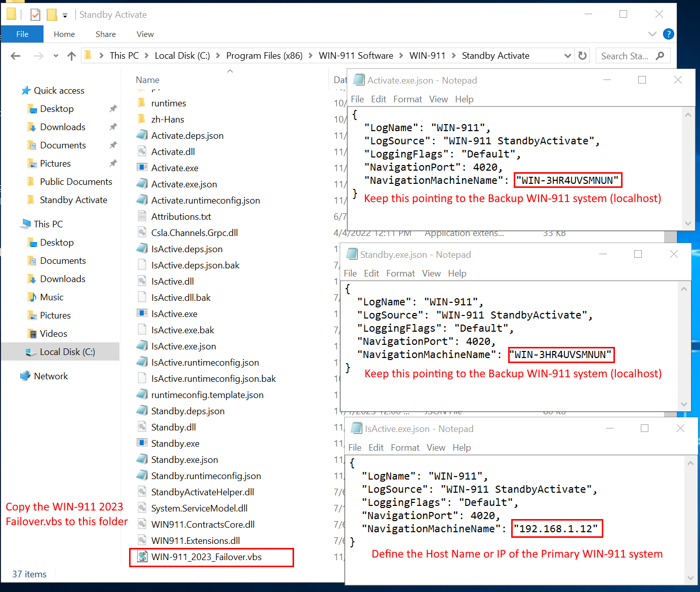The width and height of the screenshot is (700, 592).
Task: Click the Help question mark button on the ribbon
Action: 668,34
